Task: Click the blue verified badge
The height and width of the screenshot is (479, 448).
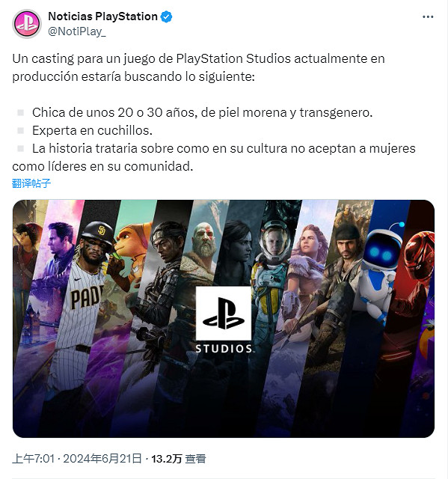Action: point(166,16)
